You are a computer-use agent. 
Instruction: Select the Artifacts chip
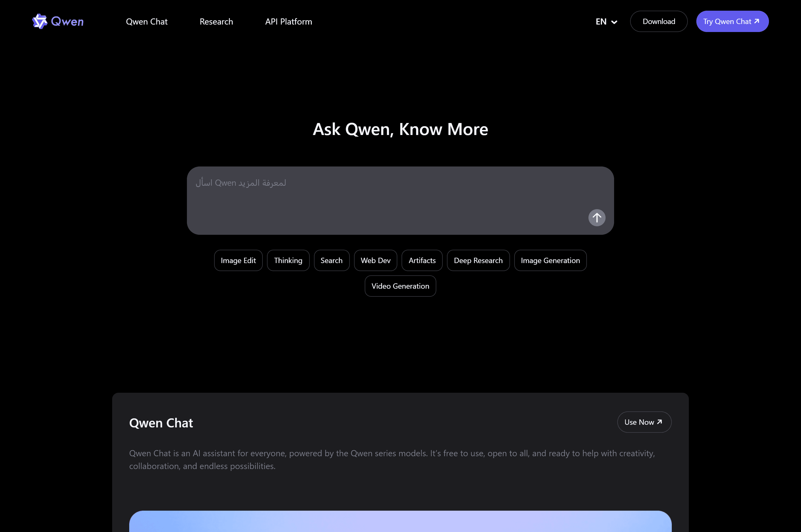coord(422,260)
